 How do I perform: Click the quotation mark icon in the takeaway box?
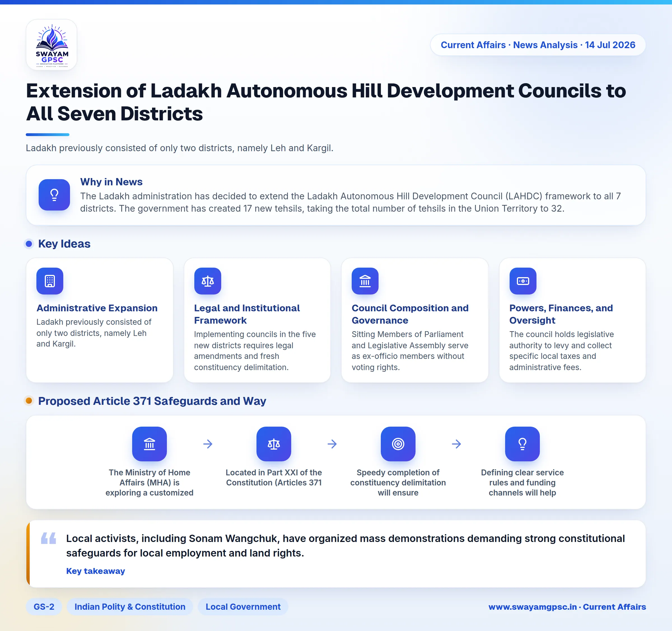coord(48,538)
